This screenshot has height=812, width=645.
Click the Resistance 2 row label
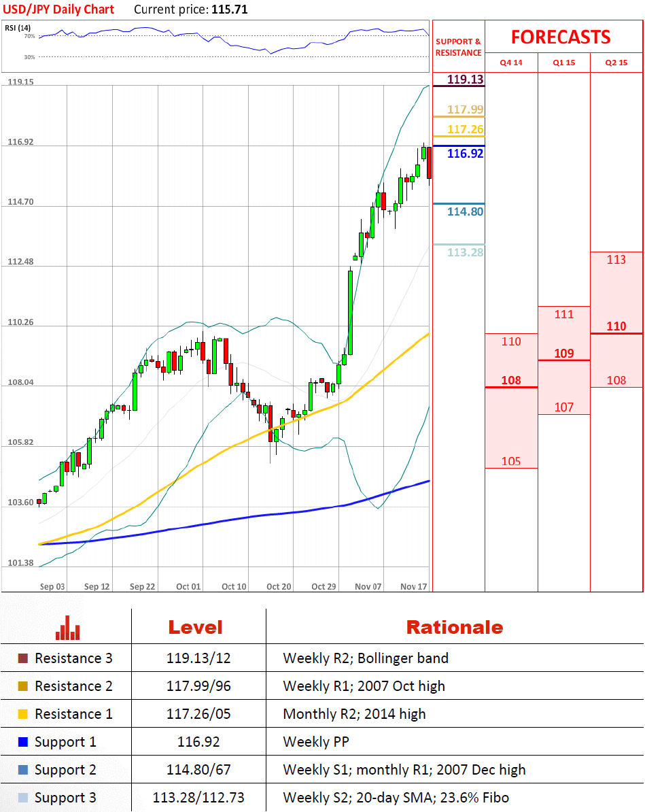(x=73, y=686)
